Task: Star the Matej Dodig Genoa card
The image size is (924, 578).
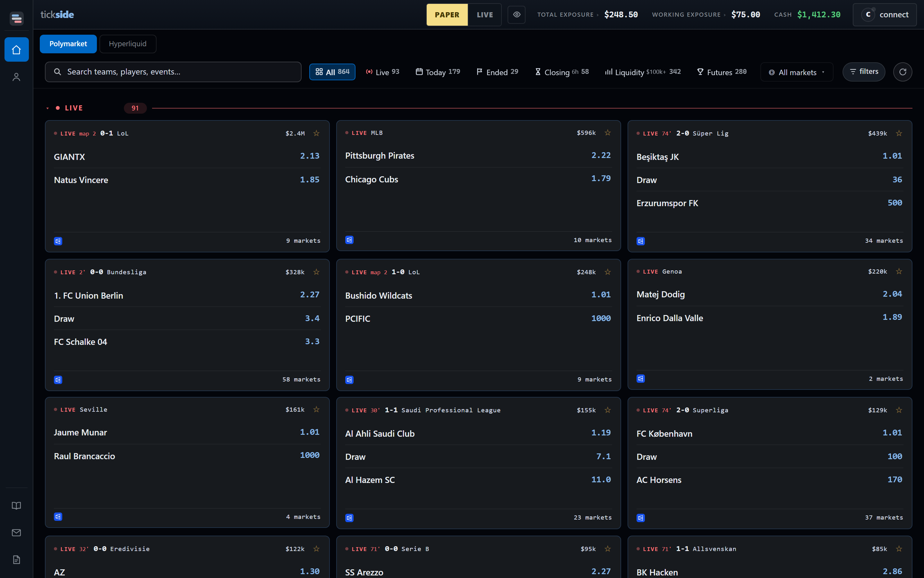Action: [899, 271]
